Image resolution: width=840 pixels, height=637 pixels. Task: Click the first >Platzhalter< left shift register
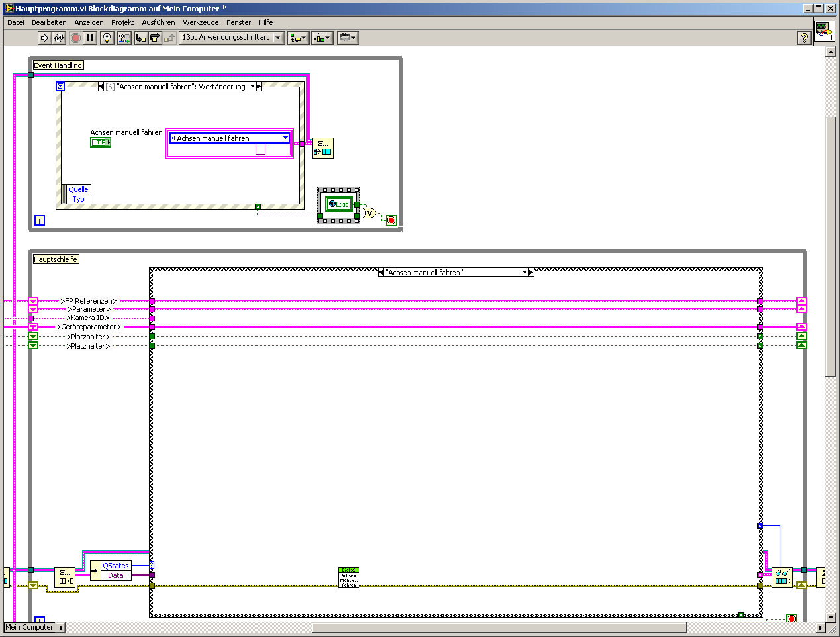(33, 337)
